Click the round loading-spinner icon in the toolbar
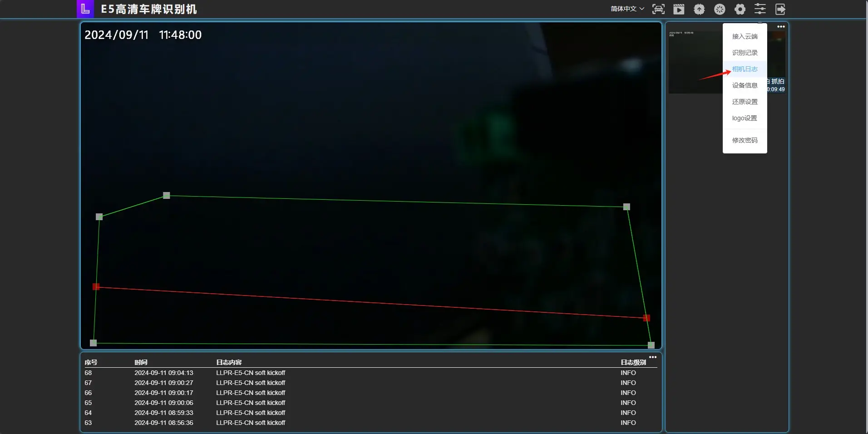The height and width of the screenshot is (434, 868). 720,9
